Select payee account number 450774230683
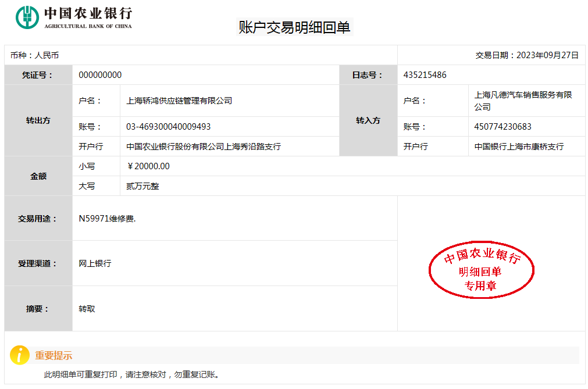Viewport: 588px width, 389px height. [x=503, y=127]
